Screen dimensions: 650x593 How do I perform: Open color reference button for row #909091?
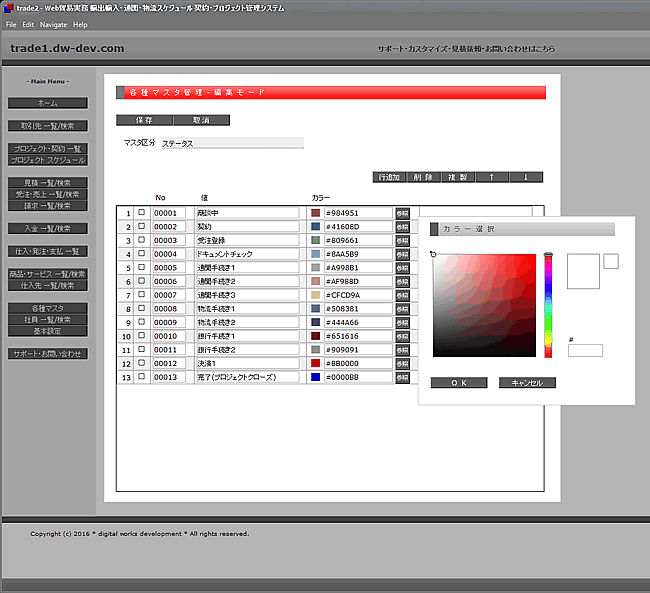point(402,350)
